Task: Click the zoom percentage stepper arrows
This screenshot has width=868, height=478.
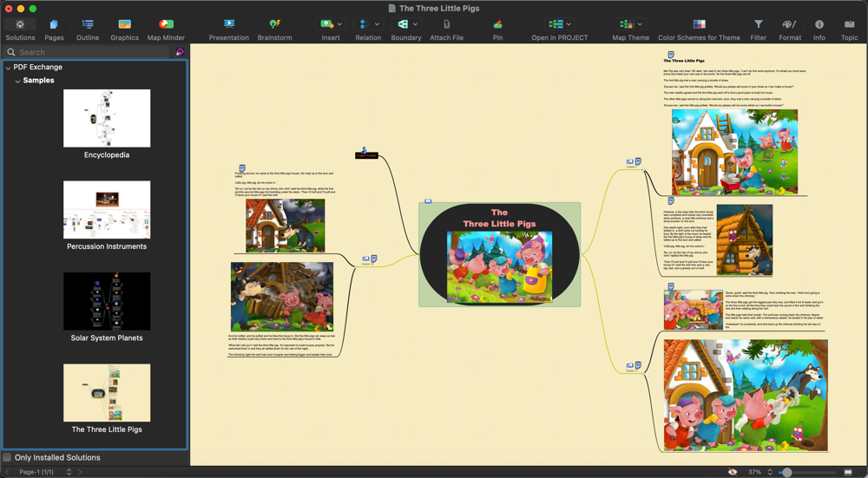Action: [x=769, y=472]
